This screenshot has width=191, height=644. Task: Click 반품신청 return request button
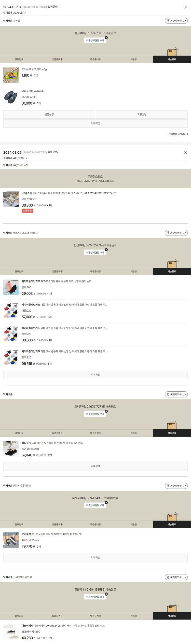[49, 114]
